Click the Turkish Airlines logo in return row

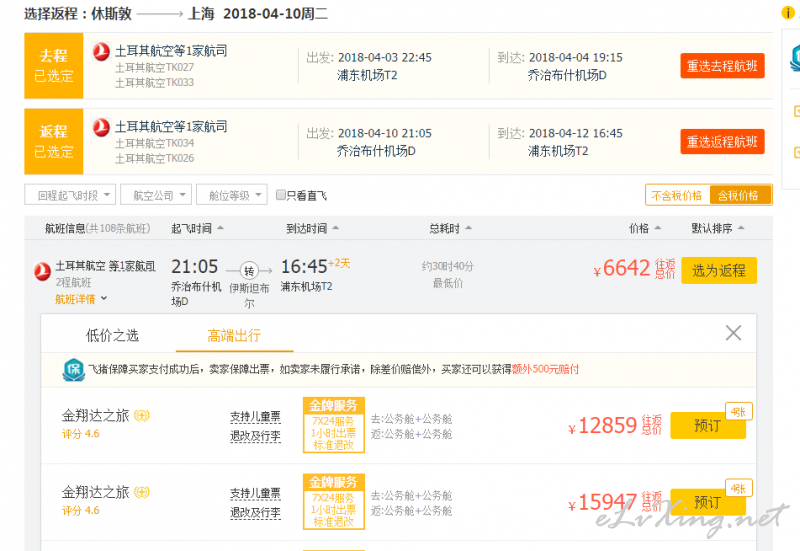(101, 128)
